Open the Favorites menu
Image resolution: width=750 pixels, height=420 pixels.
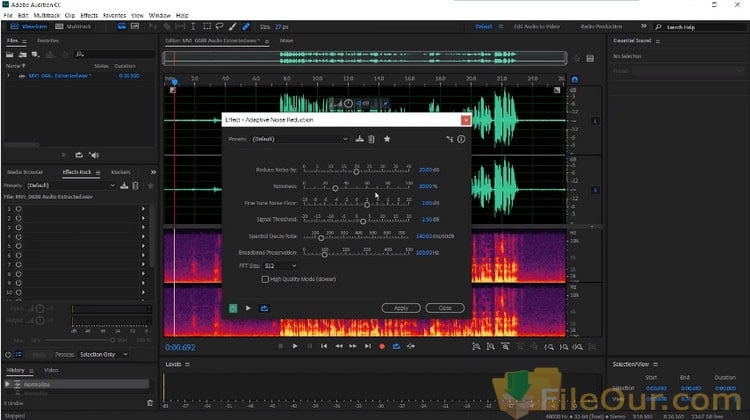click(114, 15)
